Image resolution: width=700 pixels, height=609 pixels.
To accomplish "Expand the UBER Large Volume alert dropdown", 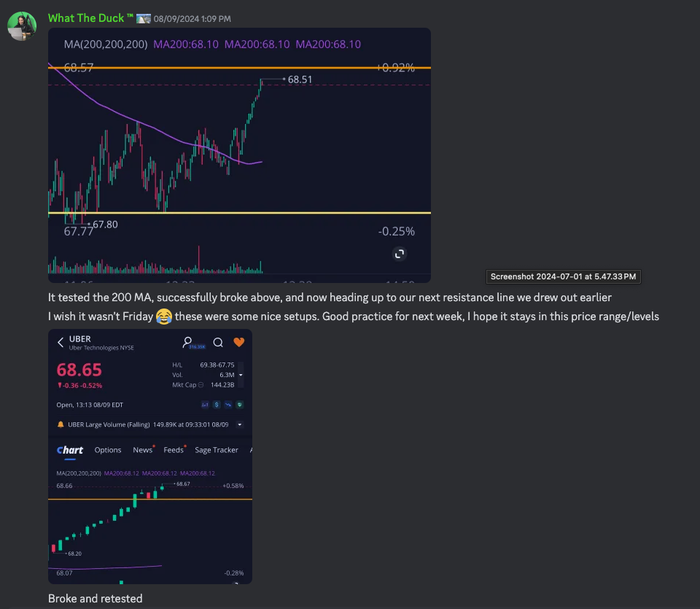I will pos(240,424).
